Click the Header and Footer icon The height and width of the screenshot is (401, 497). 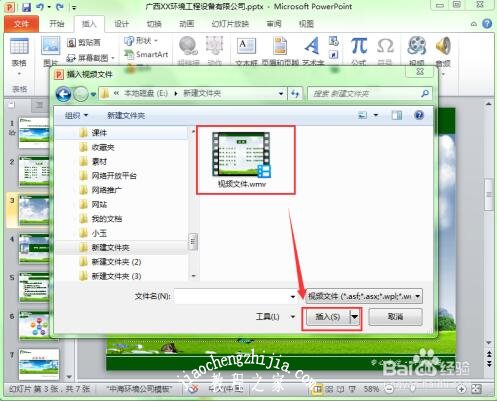tap(280, 46)
